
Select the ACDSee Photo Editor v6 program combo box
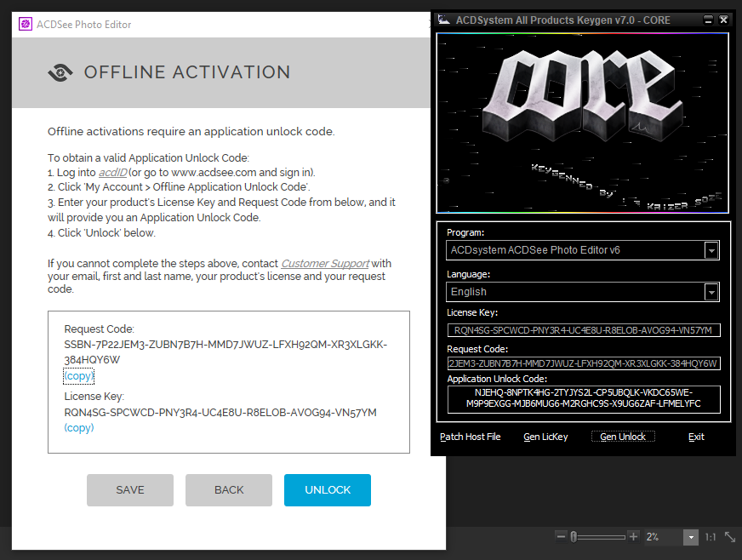[x=583, y=250]
